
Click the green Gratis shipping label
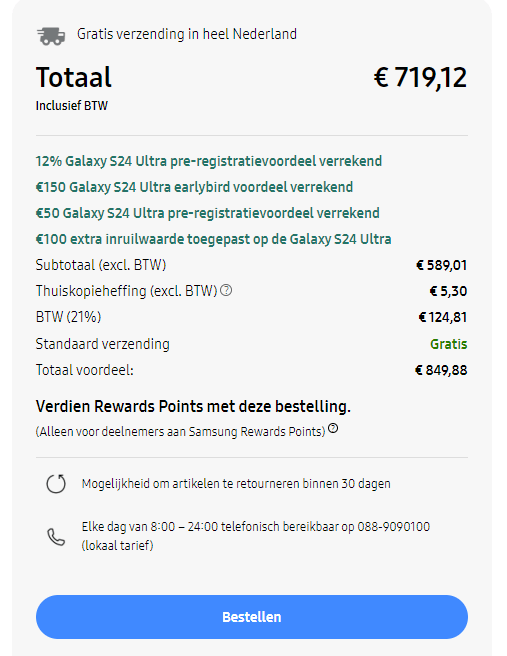click(448, 344)
